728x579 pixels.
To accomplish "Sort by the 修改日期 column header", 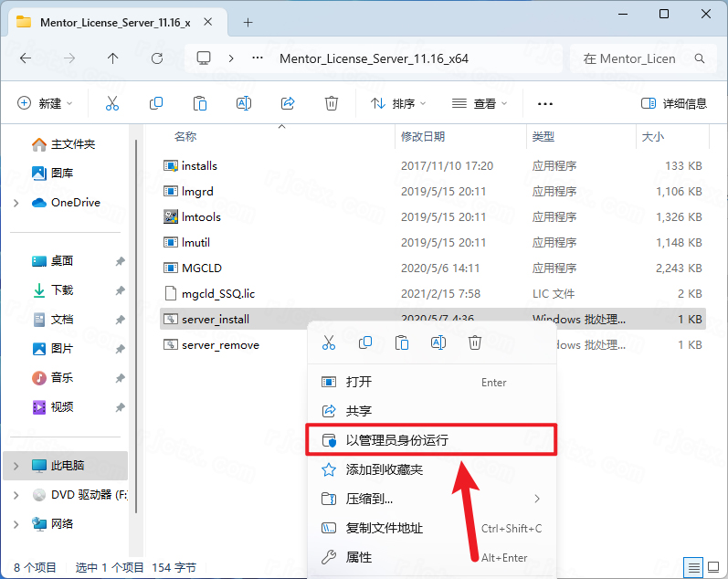I will coord(423,136).
